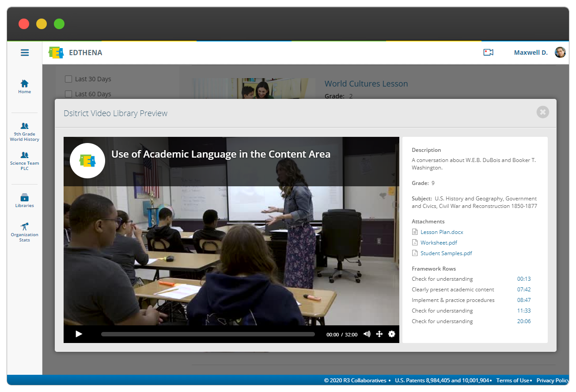Click the Student Samples.pdf file icon
Image resolution: width=576 pixels, height=392 pixels.
pos(415,253)
